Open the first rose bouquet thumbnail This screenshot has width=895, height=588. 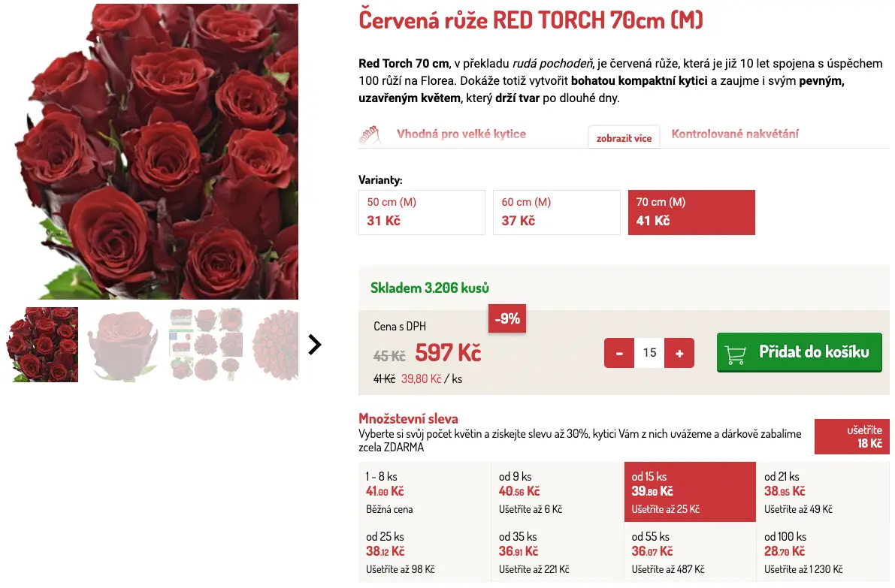42,345
